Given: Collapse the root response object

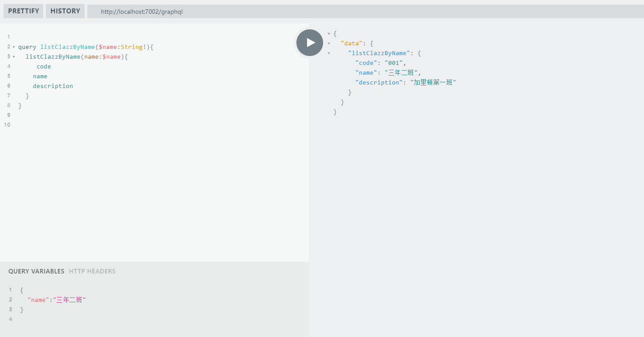Looking at the screenshot, I should (x=329, y=34).
